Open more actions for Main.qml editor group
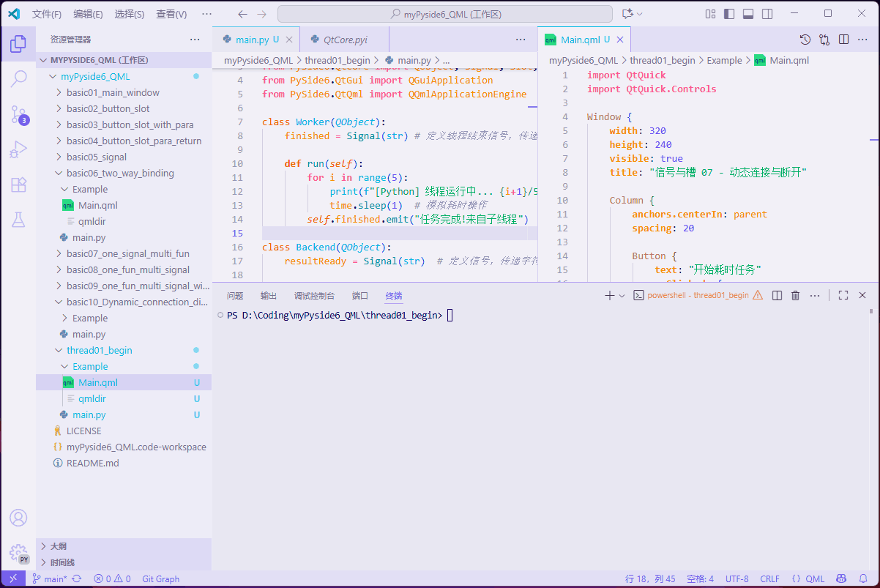 pos(862,40)
